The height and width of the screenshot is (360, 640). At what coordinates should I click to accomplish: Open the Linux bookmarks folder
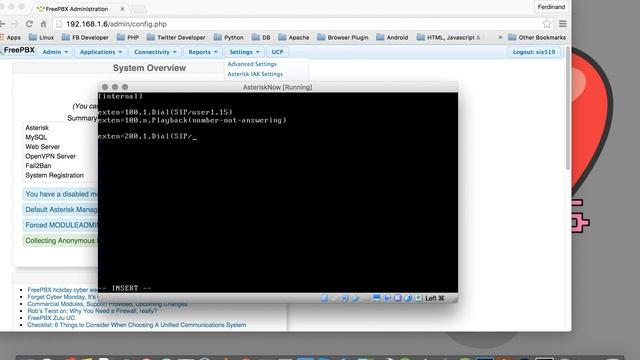tap(41, 38)
